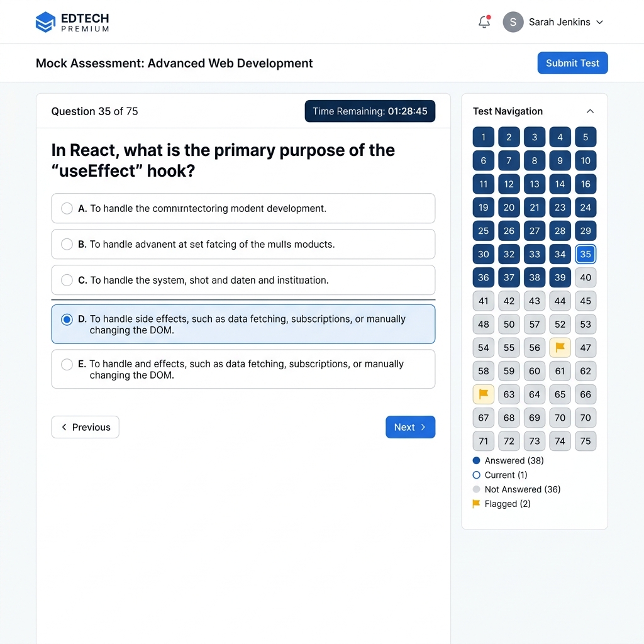Click the Time Remaining indicator
The width and height of the screenshot is (644, 644).
point(370,111)
